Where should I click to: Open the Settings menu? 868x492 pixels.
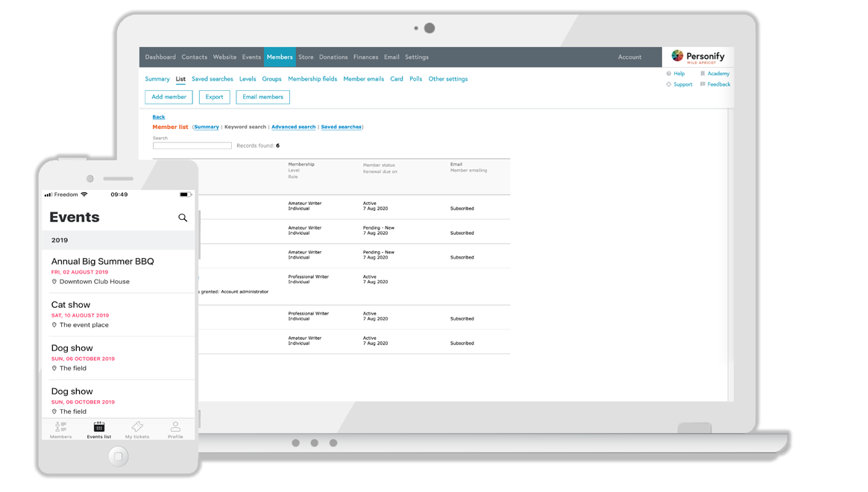pyautogui.click(x=417, y=57)
